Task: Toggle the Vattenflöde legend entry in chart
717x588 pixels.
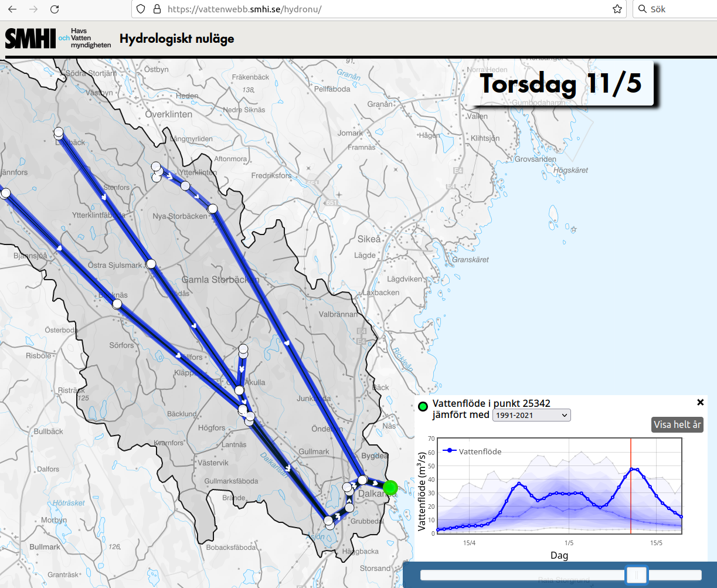Action: 473,451
